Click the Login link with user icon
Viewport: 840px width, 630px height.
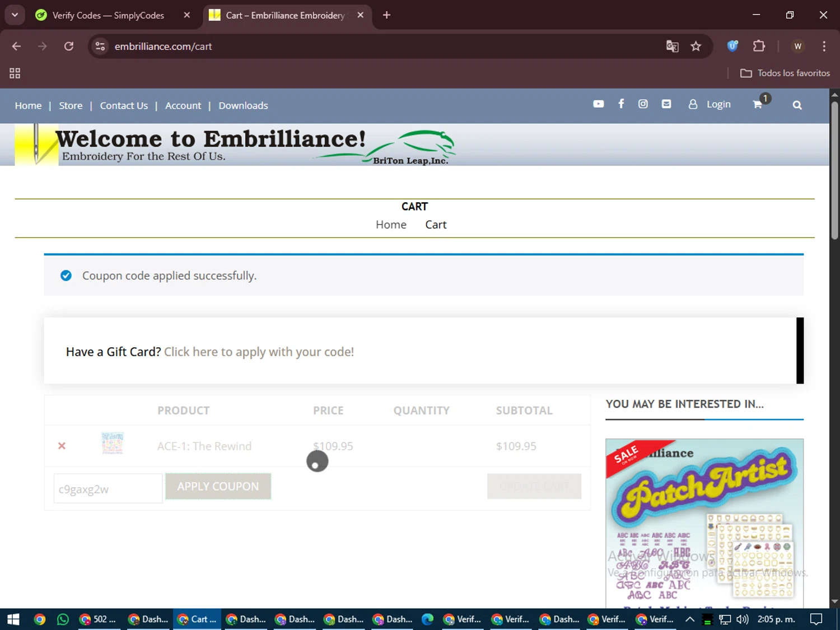point(710,104)
